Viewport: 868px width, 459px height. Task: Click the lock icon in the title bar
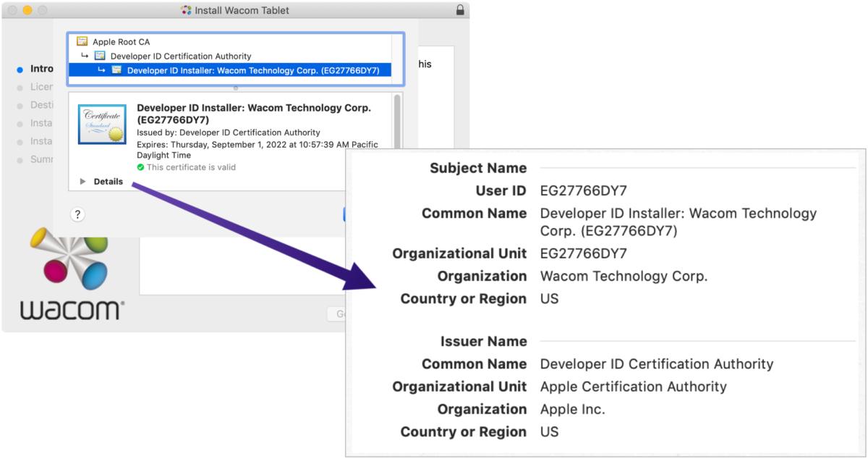(460, 10)
